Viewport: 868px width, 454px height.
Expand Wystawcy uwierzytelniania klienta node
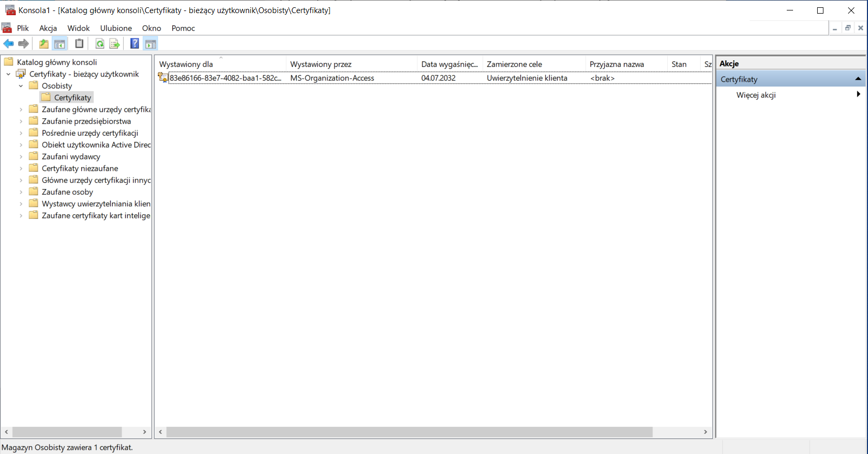coord(21,204)
